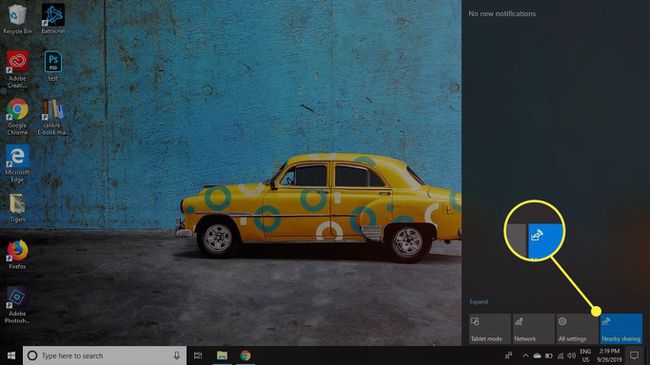Close Action Center via the notification icon

[x=634, y=355]
